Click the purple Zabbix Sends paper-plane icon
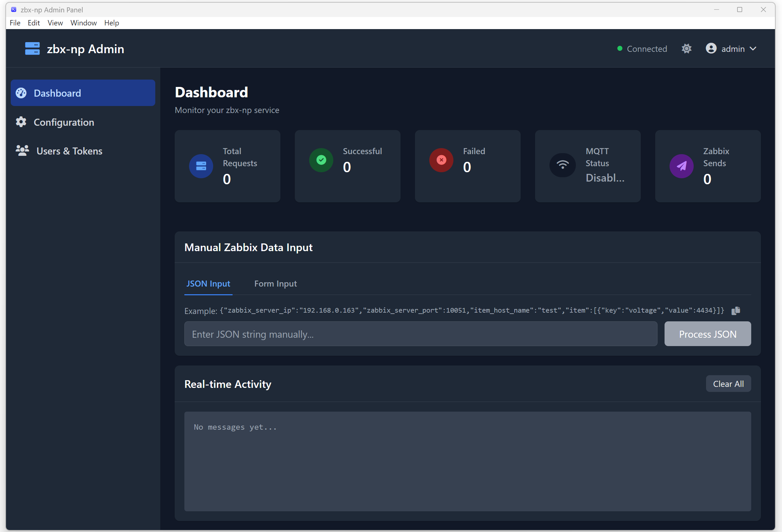This screenshot has height=532, width=782. [681, 166]
